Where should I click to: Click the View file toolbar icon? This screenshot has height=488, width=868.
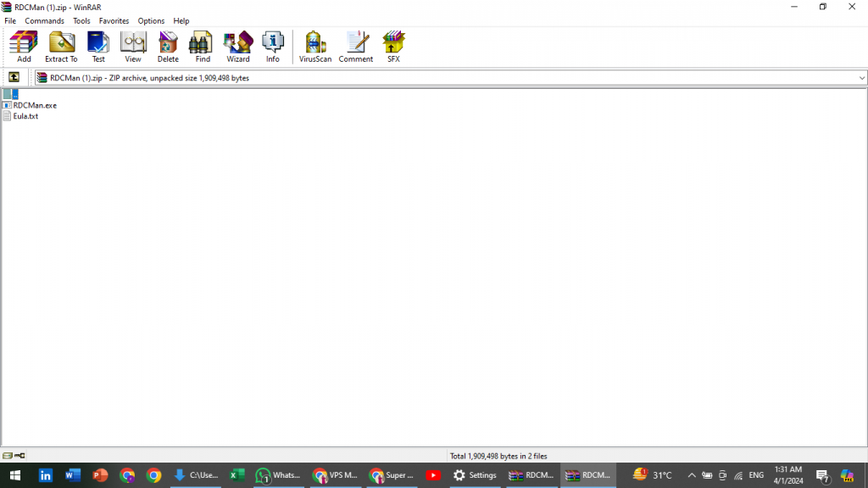[132, 47]
